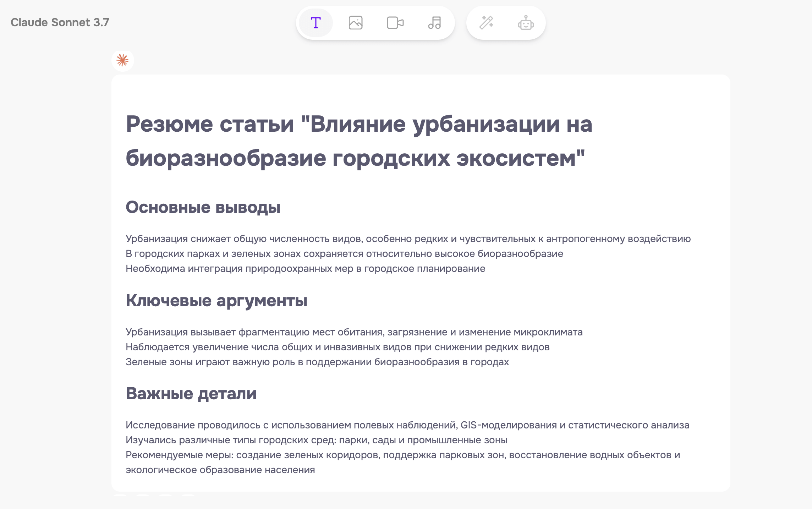Open the robot assistant icon

(x=526, y=23)
